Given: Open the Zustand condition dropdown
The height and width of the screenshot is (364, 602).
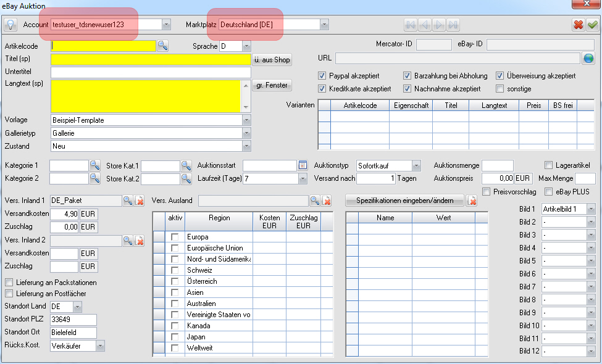Looking at the screenshot, I should [x=246, y=146].
